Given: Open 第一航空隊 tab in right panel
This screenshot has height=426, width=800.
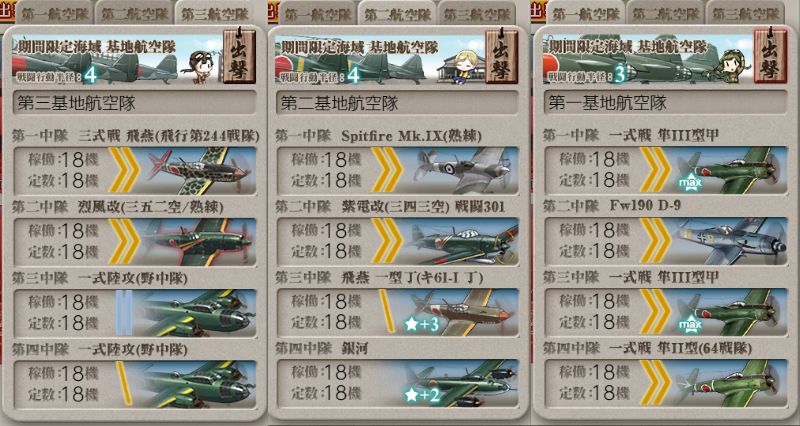Looking at the screenshot, I should (586, 13).
